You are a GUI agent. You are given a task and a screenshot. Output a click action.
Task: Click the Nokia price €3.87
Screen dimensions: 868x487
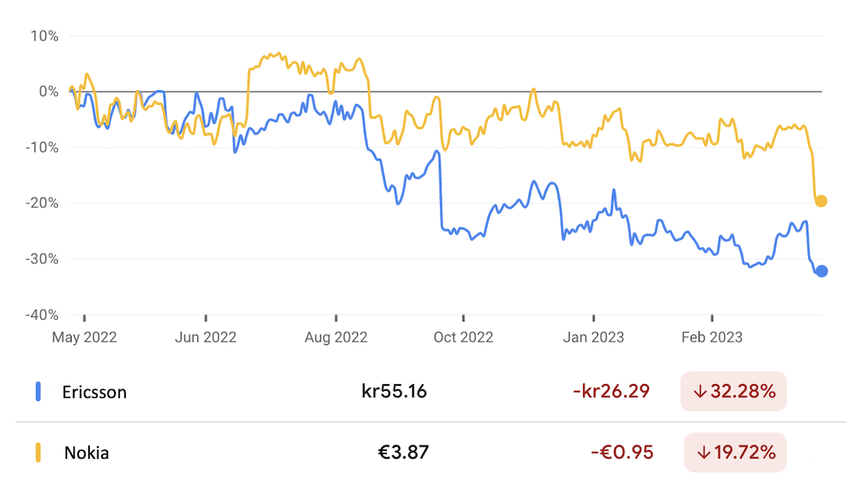[x=404, y=452]
